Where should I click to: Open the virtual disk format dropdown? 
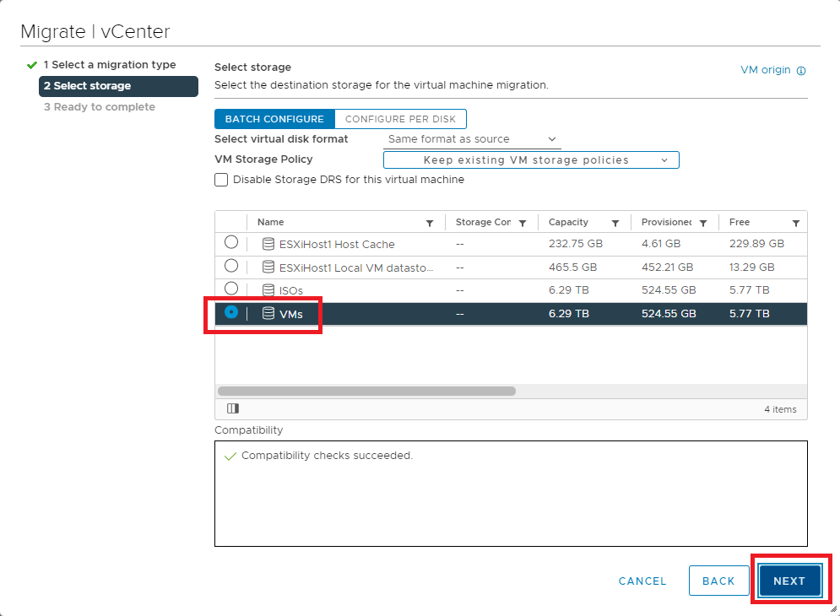click(x=472, y=139)
